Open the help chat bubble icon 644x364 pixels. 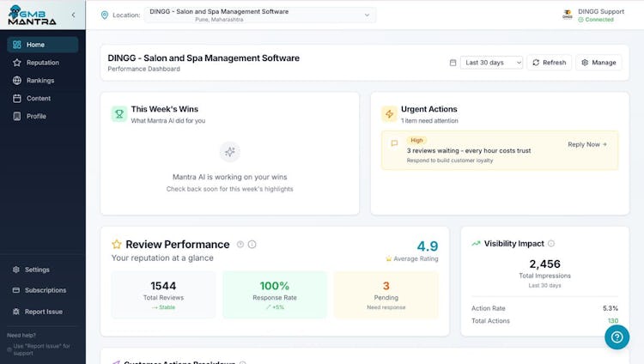pos(617,337)
